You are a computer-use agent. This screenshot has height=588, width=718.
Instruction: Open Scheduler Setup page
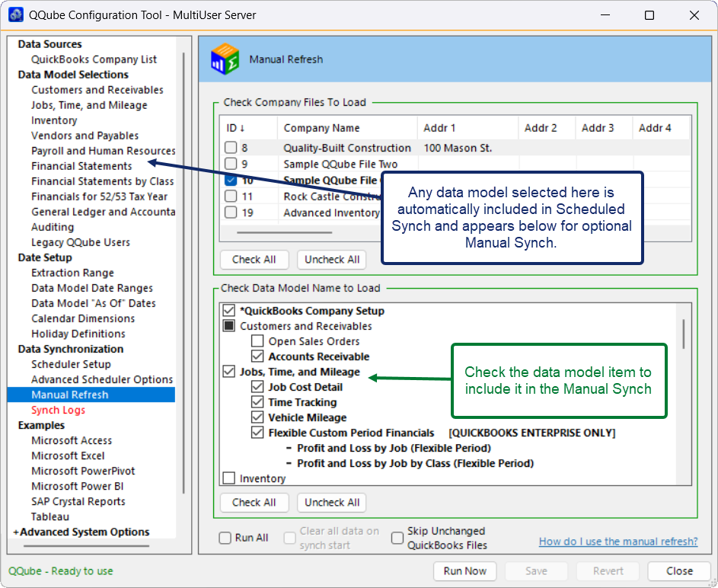click(71, 364)
